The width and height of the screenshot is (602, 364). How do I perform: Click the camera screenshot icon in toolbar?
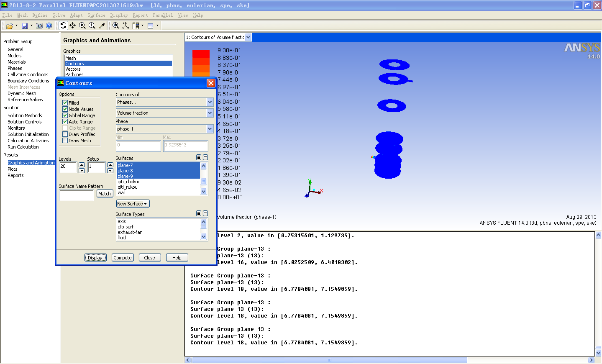[x=39, y=26]
